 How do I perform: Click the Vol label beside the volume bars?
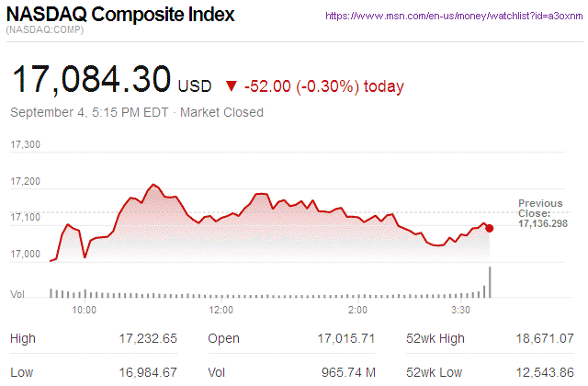click(17, 293)
